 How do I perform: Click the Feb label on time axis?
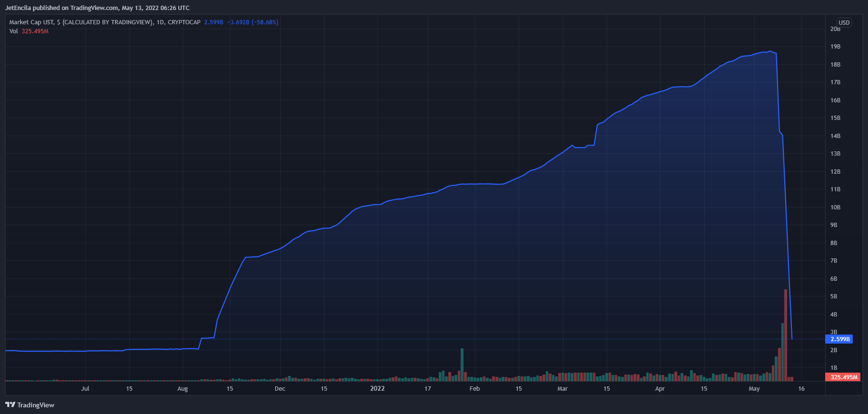click(474, 389)
